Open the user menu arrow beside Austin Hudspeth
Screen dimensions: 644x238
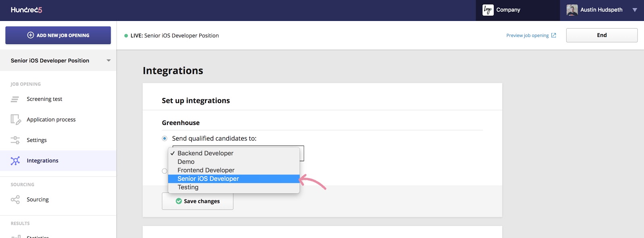tap(635, 10)
